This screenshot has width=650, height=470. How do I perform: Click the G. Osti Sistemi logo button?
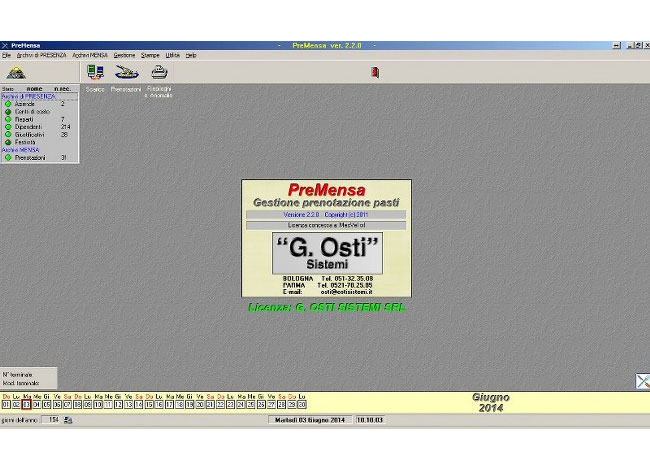[x=327, y=253]
